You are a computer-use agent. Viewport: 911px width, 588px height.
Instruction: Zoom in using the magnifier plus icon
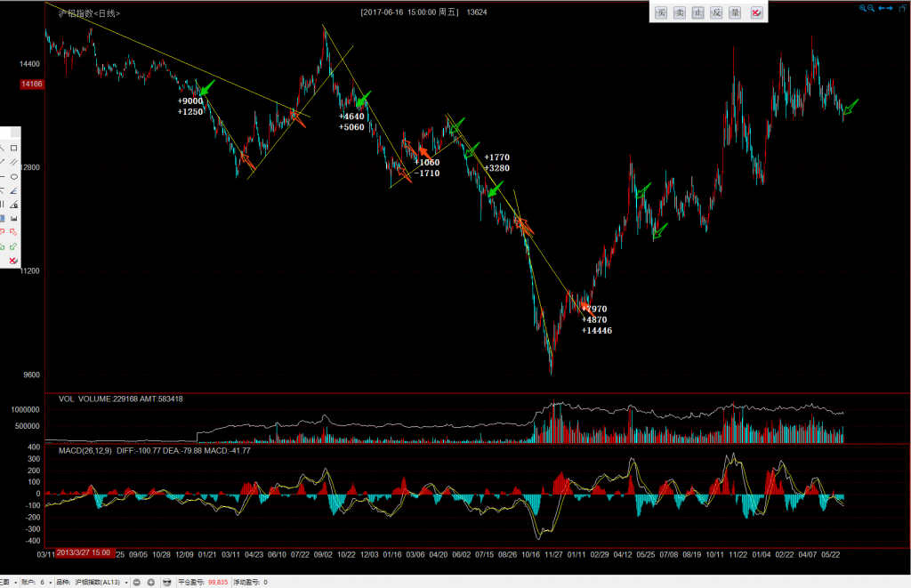point(862,8)
